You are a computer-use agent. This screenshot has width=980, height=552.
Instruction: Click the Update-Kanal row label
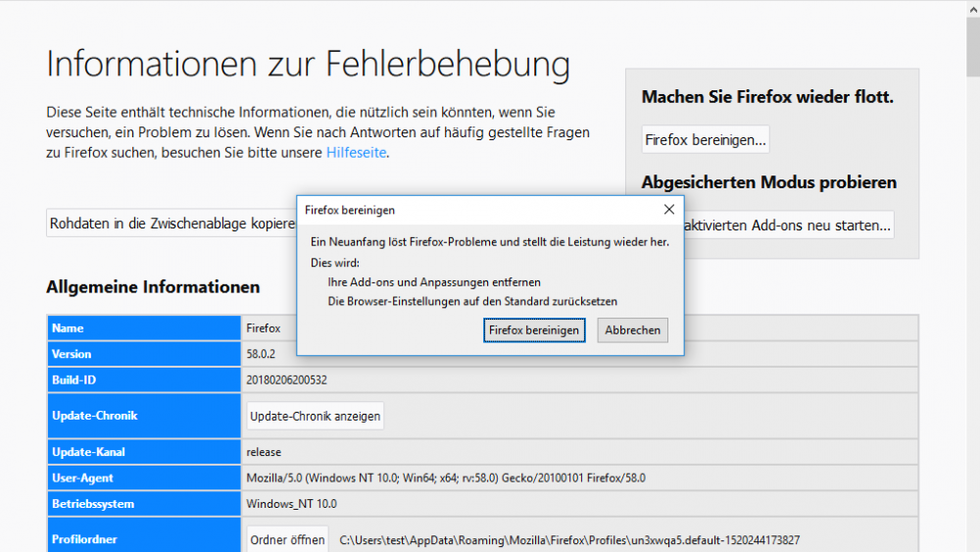pos(88,453)
